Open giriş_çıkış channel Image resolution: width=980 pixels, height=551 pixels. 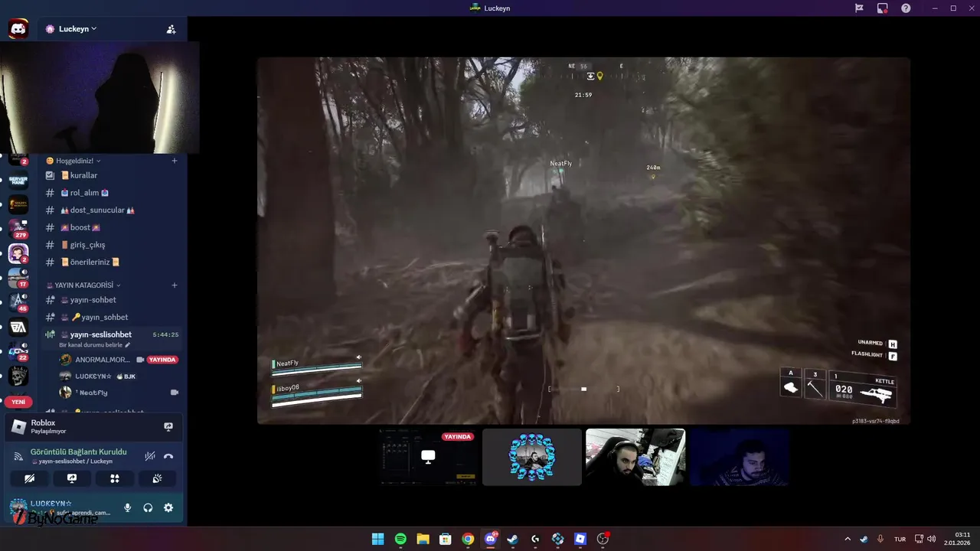tap(113, 245)
